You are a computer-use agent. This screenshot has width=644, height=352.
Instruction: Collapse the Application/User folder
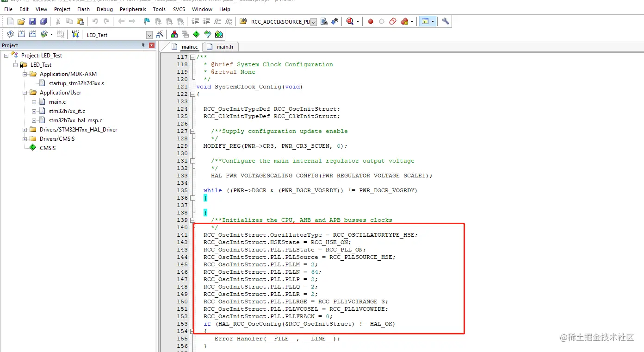25,93
